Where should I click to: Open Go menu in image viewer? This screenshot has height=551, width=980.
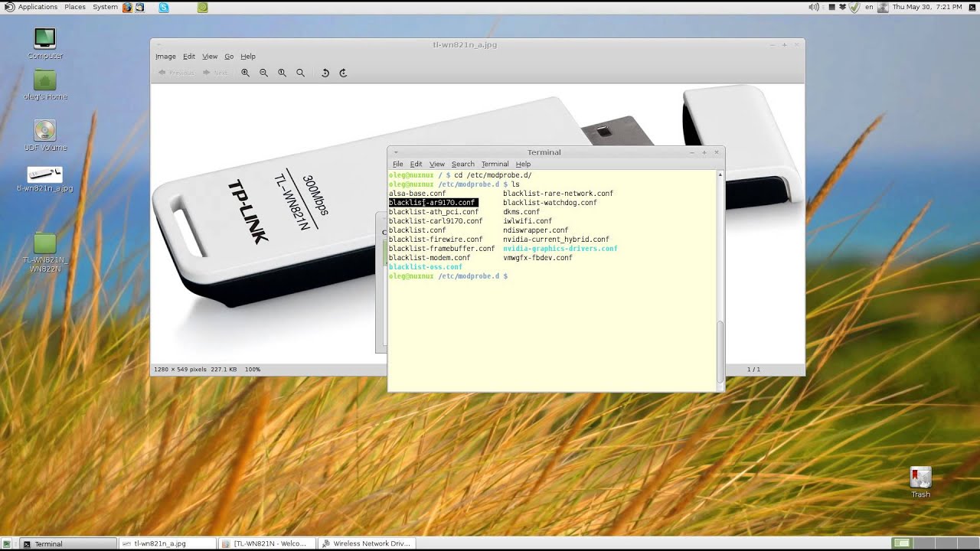(x=229, y=57)
